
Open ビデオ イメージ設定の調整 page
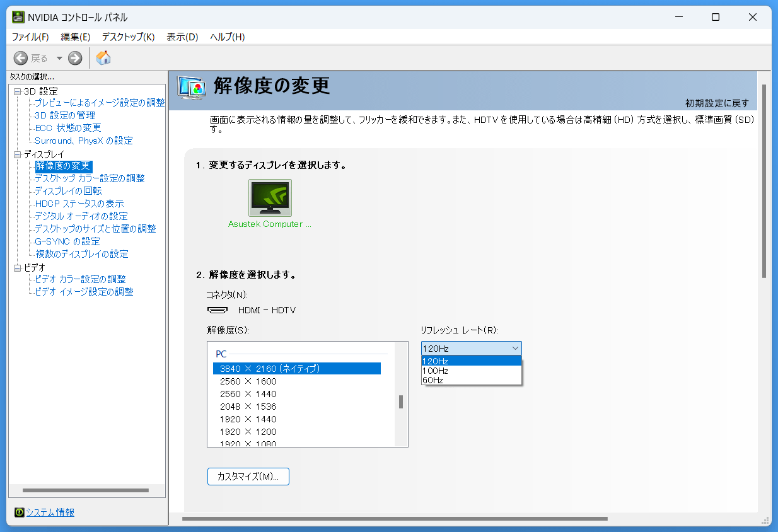coord(84,292)
